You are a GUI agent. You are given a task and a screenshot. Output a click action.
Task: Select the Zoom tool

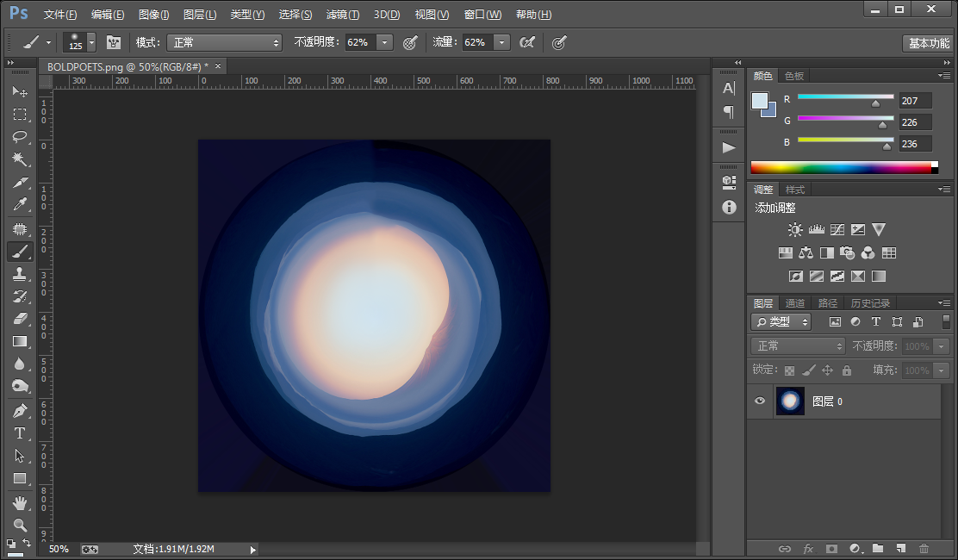[x=20, y=525]
